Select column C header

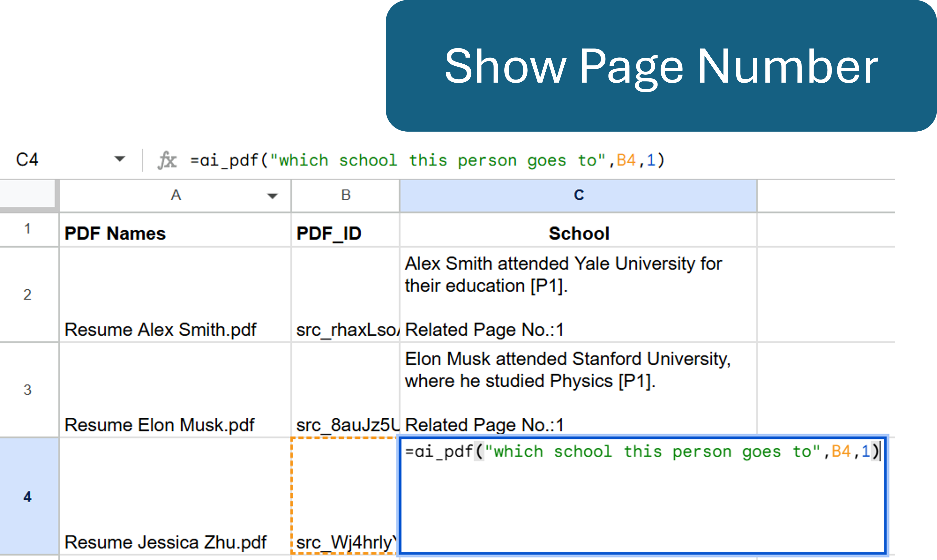[x=578, y=195]
